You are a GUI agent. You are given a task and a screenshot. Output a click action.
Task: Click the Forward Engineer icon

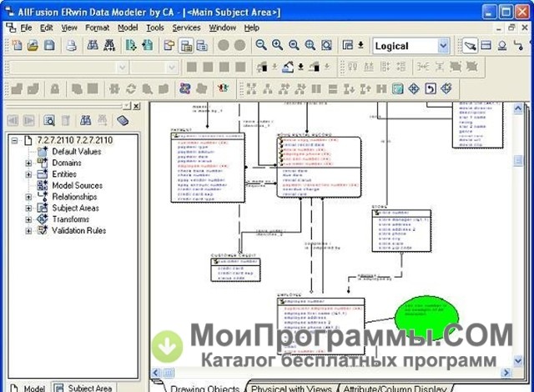[x=131, y=45]
